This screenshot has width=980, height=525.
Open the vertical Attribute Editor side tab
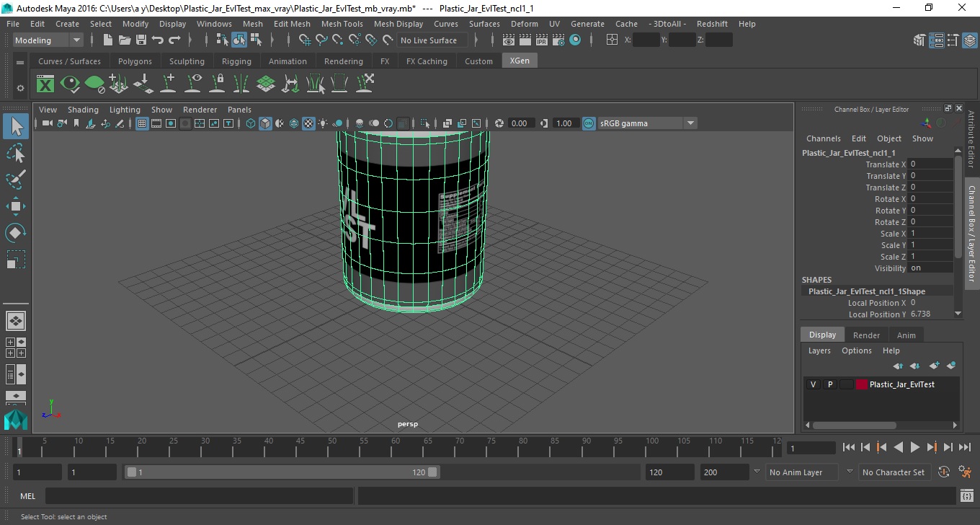pyautogui.click(x=971, y=139)
